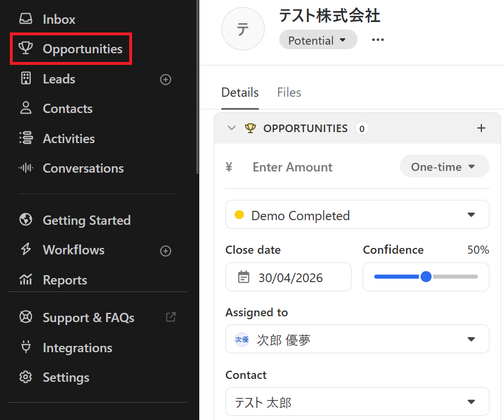The image size is (504, 420).
Task: Open the Inbox tray icon
Action: tap(25, 19)
